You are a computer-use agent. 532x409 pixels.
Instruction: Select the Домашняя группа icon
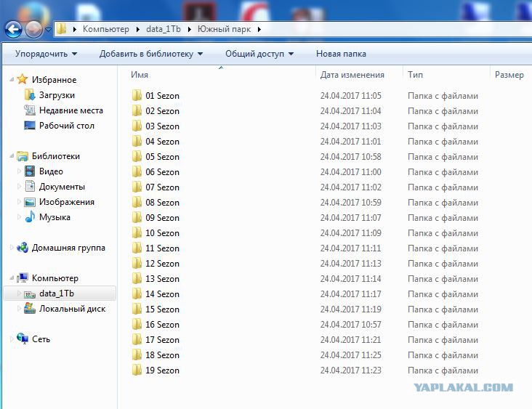[x=23, y=248]
